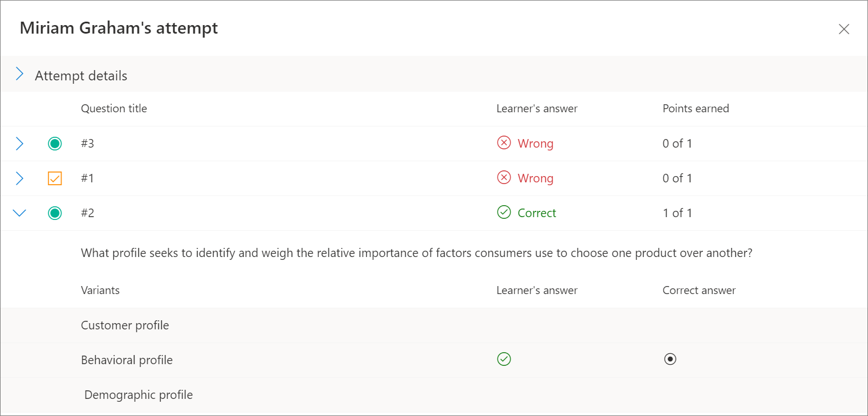Click the Wrong icon for question #1

[504, 178]
